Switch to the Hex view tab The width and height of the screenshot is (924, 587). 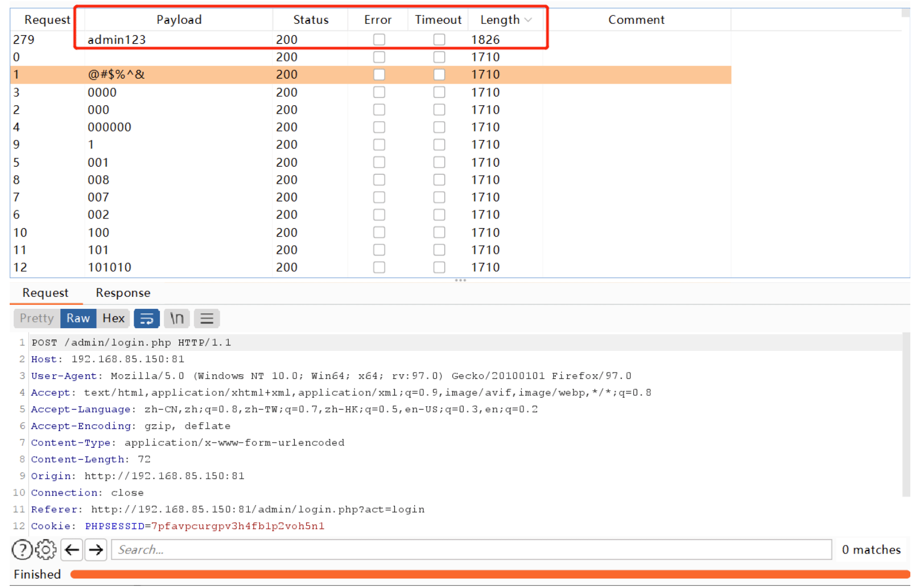(x=113, y=319)
